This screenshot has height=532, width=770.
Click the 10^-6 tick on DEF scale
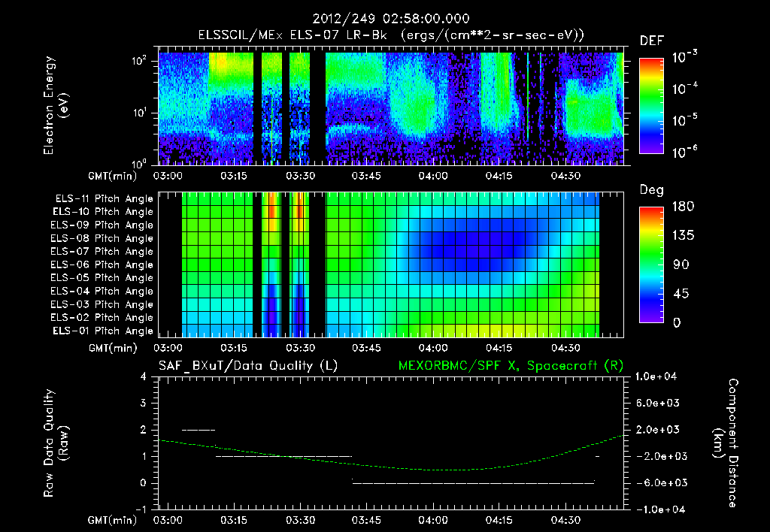[685, 152]
